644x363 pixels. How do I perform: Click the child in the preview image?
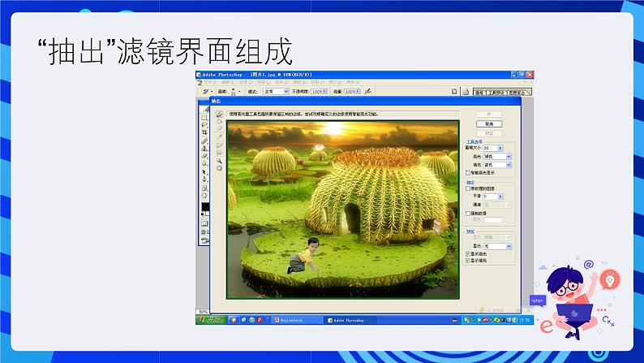pos(305,256)
